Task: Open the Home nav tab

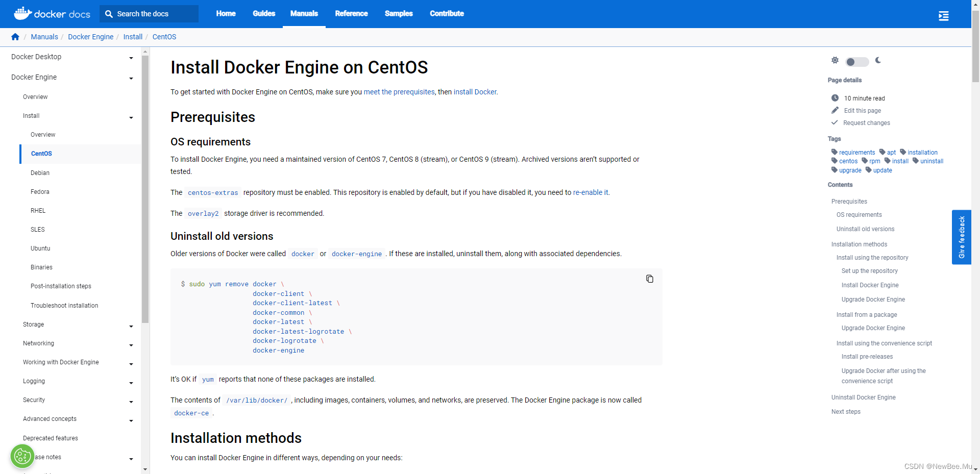Action: pos(226,14)
